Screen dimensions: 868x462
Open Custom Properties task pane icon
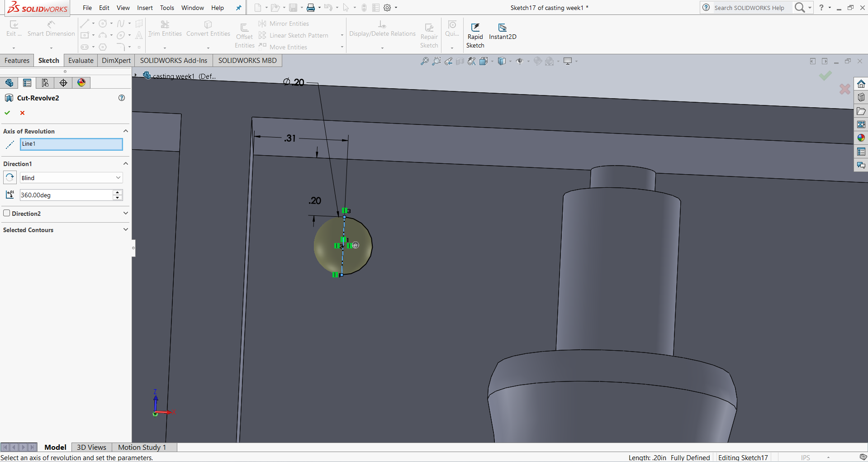[861, 152]
